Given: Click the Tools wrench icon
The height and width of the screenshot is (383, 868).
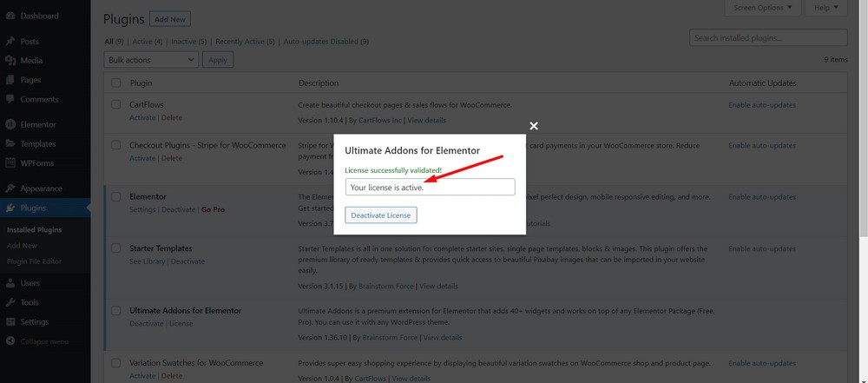Looking at the screenshot, I should tap(10, 302).
